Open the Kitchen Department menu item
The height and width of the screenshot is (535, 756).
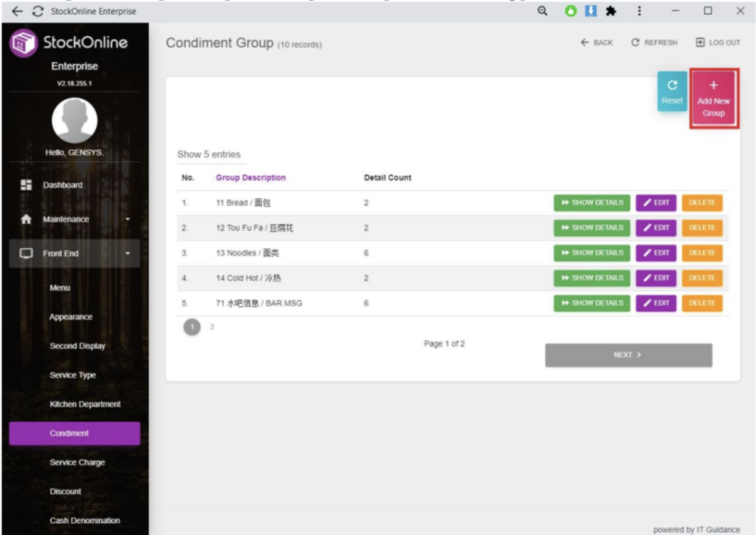coord(85,404)
